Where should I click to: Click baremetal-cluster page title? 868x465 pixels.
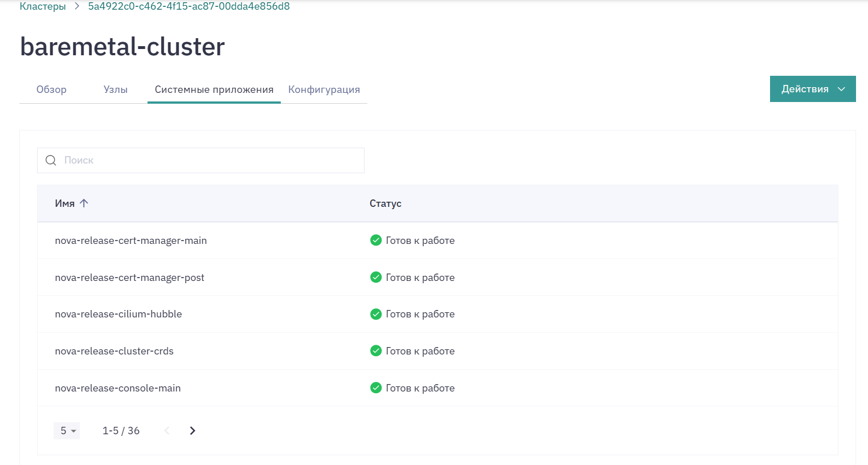click(x=122, y=47)
